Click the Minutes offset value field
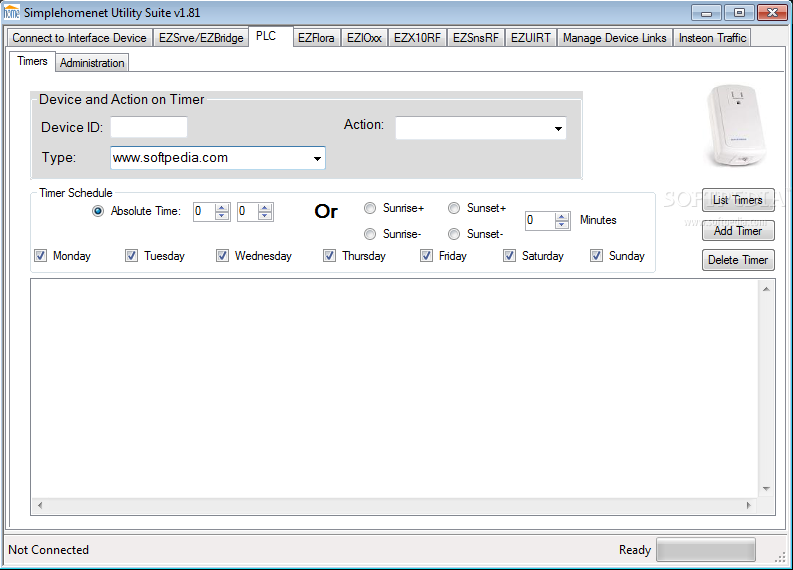 [x=540, y=221]
